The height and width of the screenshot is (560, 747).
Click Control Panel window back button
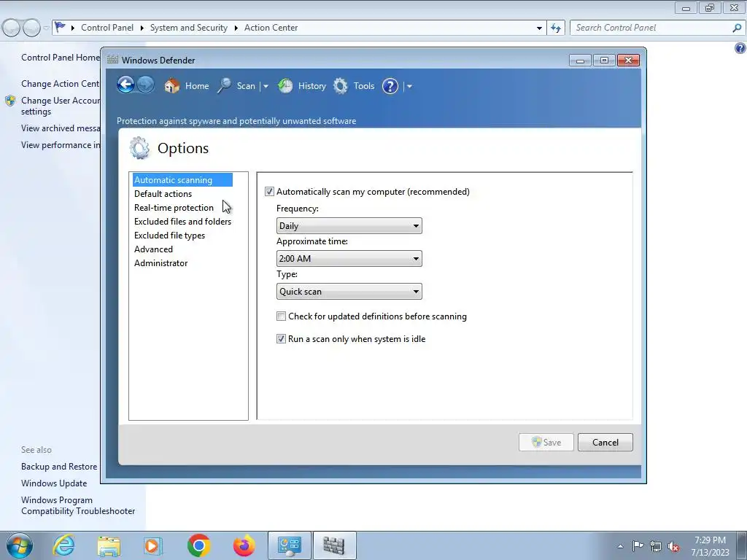tap(12, 28)
